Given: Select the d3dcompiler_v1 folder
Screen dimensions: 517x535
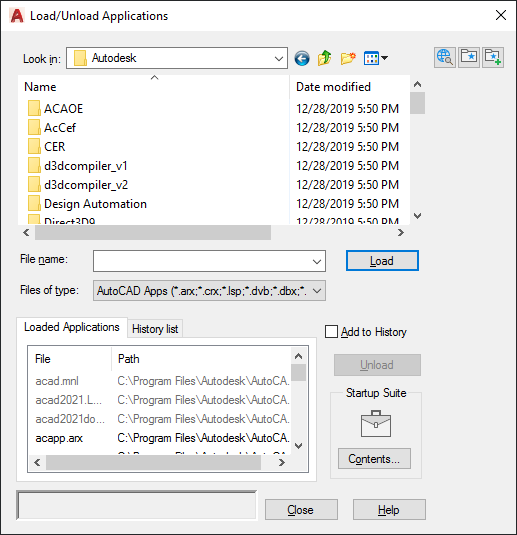Looking at the screenshot, I should pyautogui.click(x=77, y=166).
